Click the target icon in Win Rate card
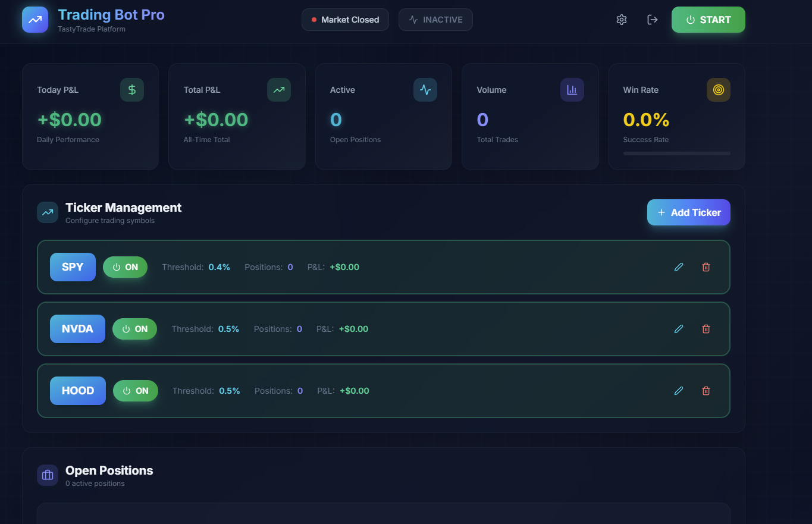This screenshot has width=812, height=524. pyautogui.click(x=719, y=90)
